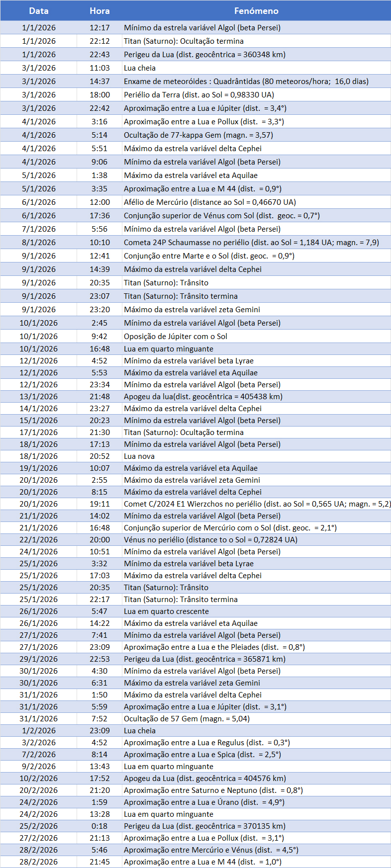Select the Ocultação de 77-kappa Gem cell
This screenshot has height=868, width=391.
coord(198,135)
